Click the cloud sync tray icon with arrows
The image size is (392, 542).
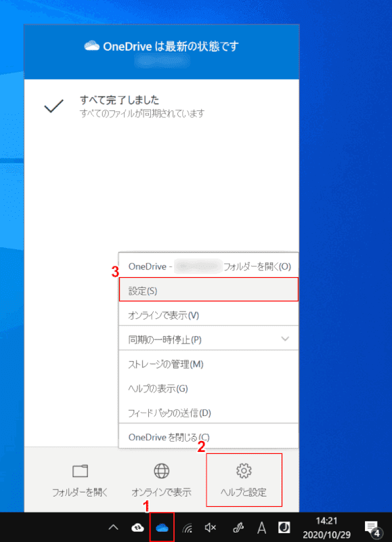click(138, 528)
